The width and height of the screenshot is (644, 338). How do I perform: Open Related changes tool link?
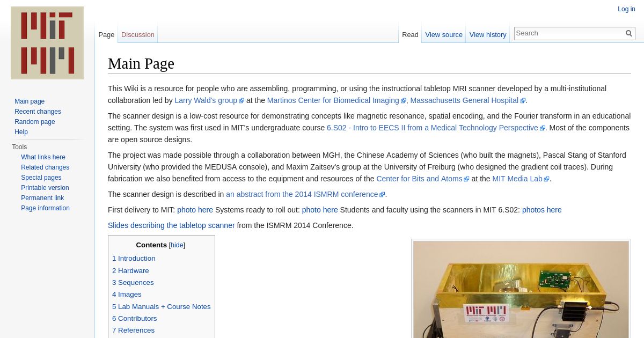45,167
